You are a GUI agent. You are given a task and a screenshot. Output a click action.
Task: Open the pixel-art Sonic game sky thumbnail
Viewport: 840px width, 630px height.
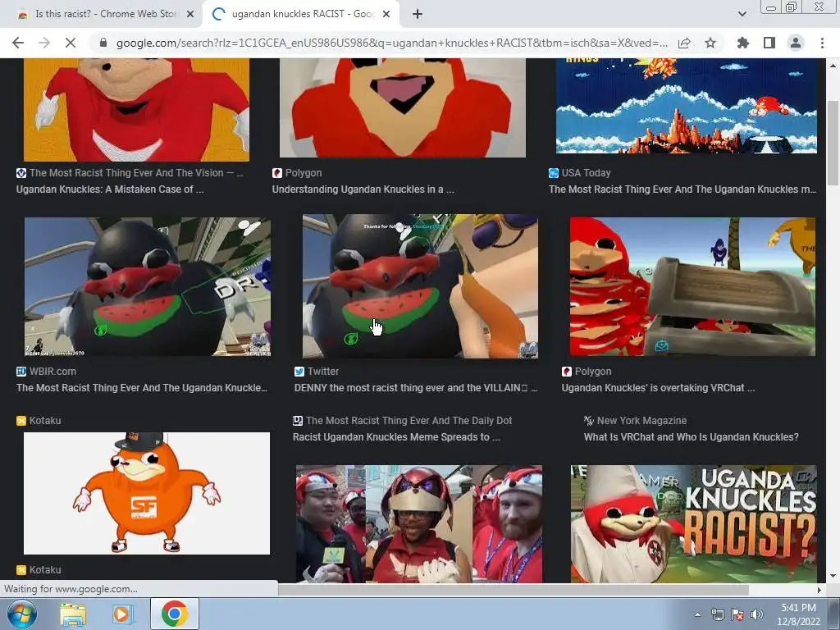click(687, 106)
